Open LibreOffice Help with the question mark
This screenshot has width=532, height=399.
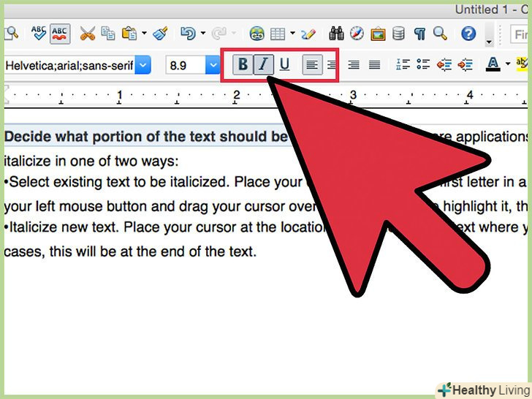point(468,34)
